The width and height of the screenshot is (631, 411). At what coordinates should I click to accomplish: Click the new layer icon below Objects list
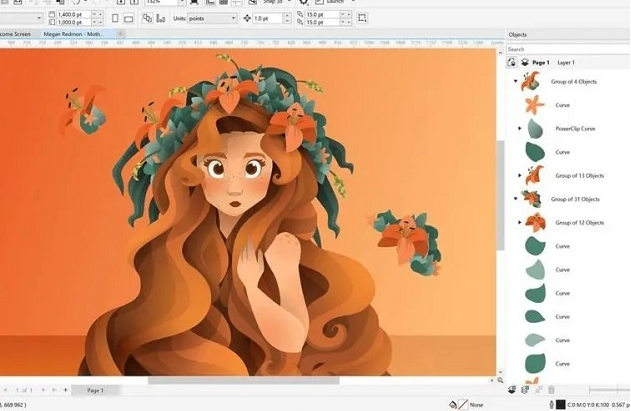[x=512, y=389]
